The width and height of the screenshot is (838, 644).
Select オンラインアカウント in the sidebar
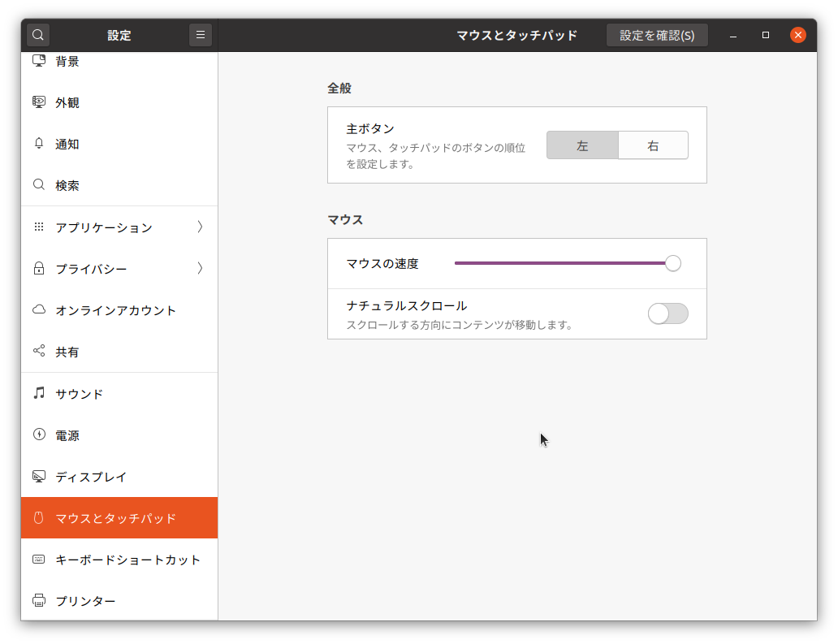[x=119, y=310]
